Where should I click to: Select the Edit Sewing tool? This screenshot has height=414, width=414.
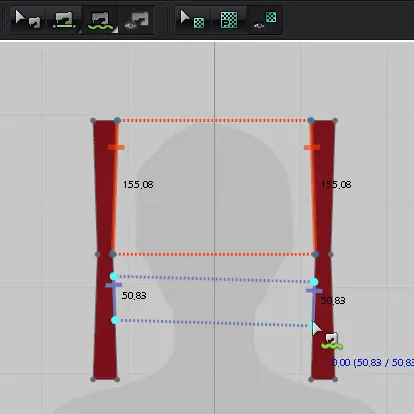[28, 19]
